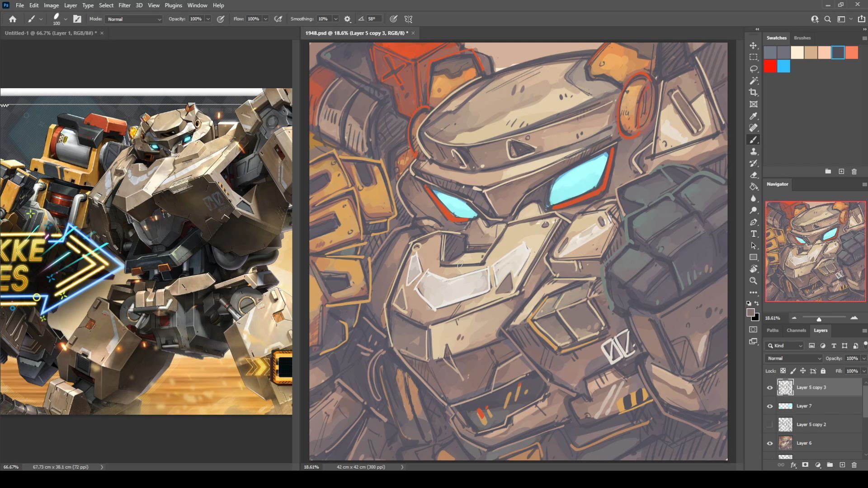Hide Layer 6 visibility eye

tap(769, 443)
